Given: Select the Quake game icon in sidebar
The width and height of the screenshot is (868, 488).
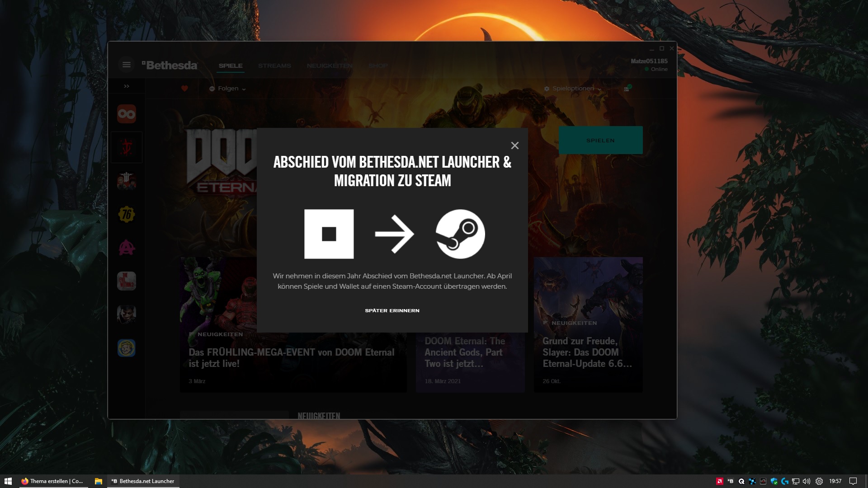Looking at the screenshot, I should tap(127, 114).
